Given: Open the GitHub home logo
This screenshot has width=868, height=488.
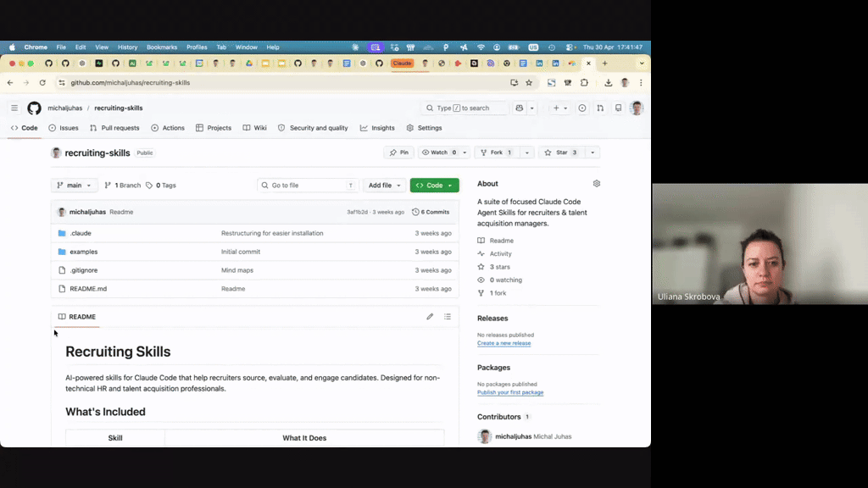Looking at the screenshot, I should click(x=34, y=108).
